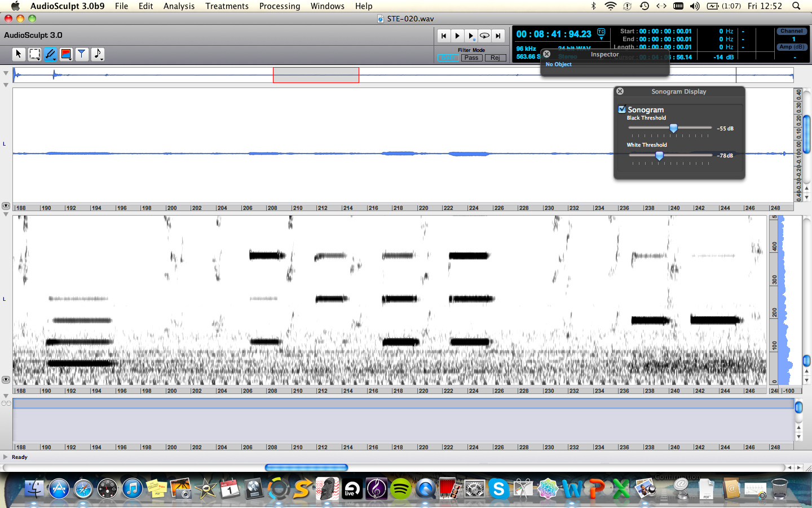Open the Time Machine menu bar icon

coord(644,6)
